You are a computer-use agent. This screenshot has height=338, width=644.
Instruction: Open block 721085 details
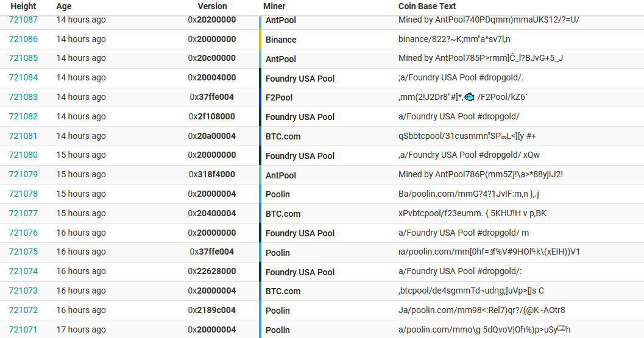[23, 58]
